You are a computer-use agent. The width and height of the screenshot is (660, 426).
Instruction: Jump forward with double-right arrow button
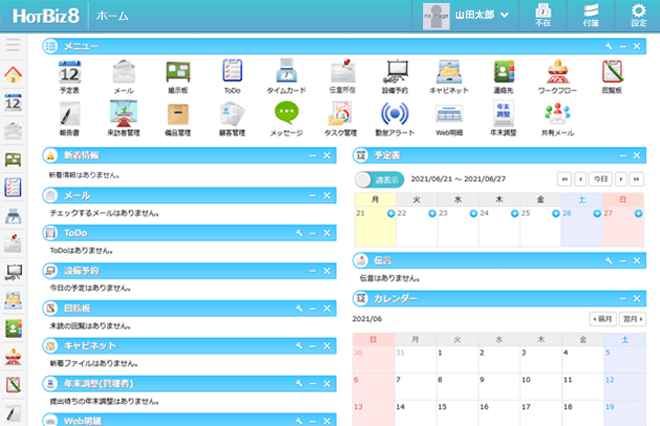click(636, 179)
